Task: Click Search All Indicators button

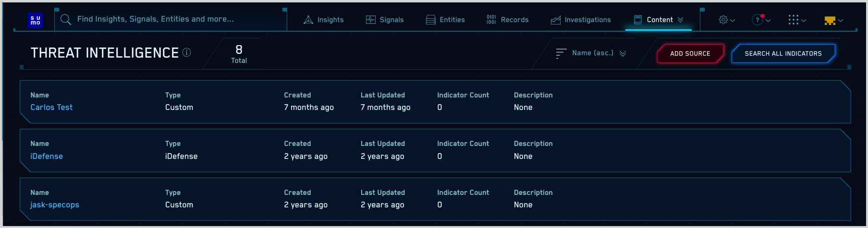Action: pyautogui.click(x=783, y=54)
